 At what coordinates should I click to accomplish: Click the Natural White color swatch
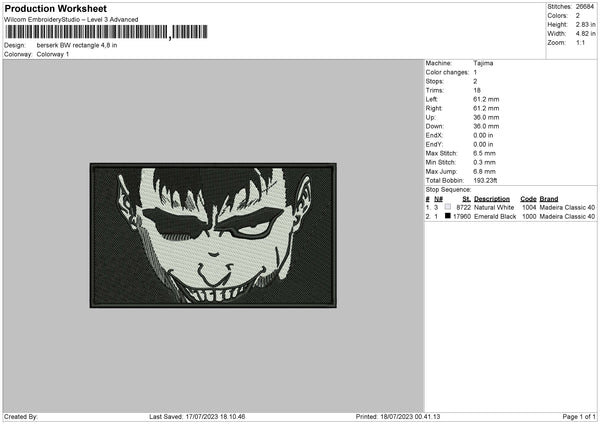click(x=448, y=207)
